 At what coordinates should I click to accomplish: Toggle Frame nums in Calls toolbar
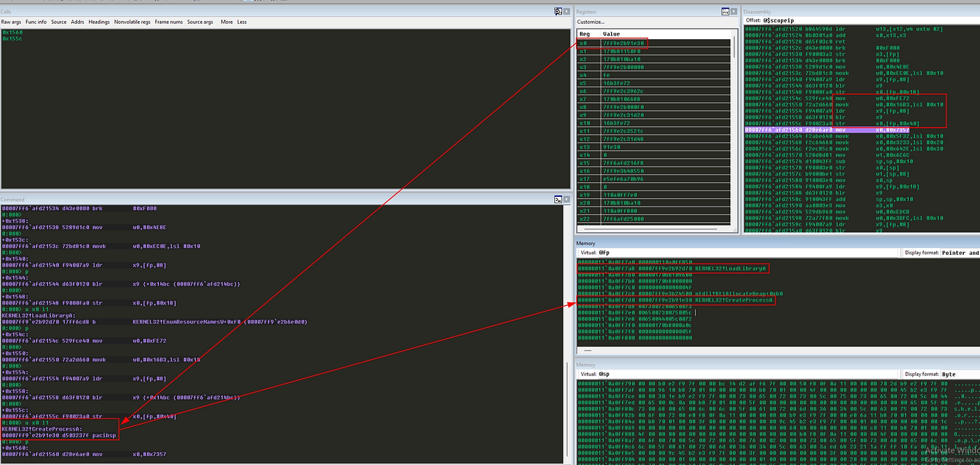pyautogui.click(x=169, y=22)
